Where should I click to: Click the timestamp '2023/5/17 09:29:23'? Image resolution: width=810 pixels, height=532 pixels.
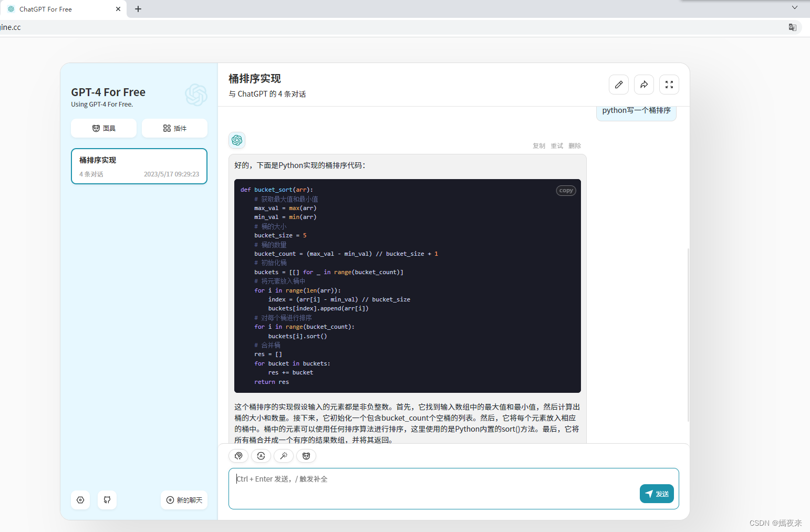pyautogui.click(x=172, y=174)
